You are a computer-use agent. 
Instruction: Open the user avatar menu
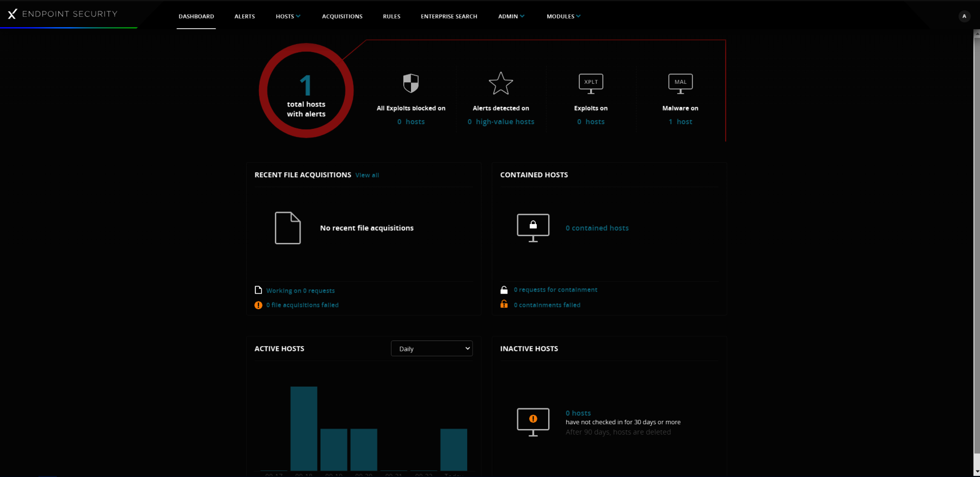964,16
